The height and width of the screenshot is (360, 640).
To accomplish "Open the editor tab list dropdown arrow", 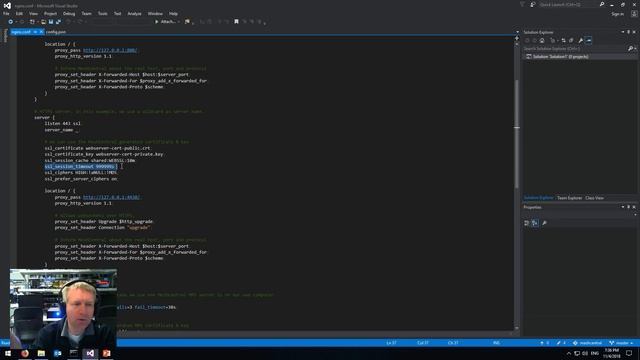I will [517, 32].
